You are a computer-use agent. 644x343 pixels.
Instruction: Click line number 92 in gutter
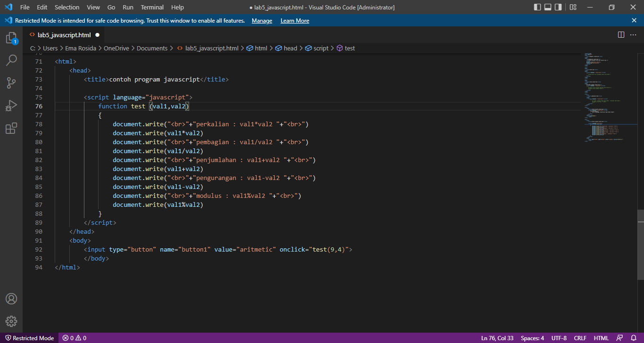38,249
